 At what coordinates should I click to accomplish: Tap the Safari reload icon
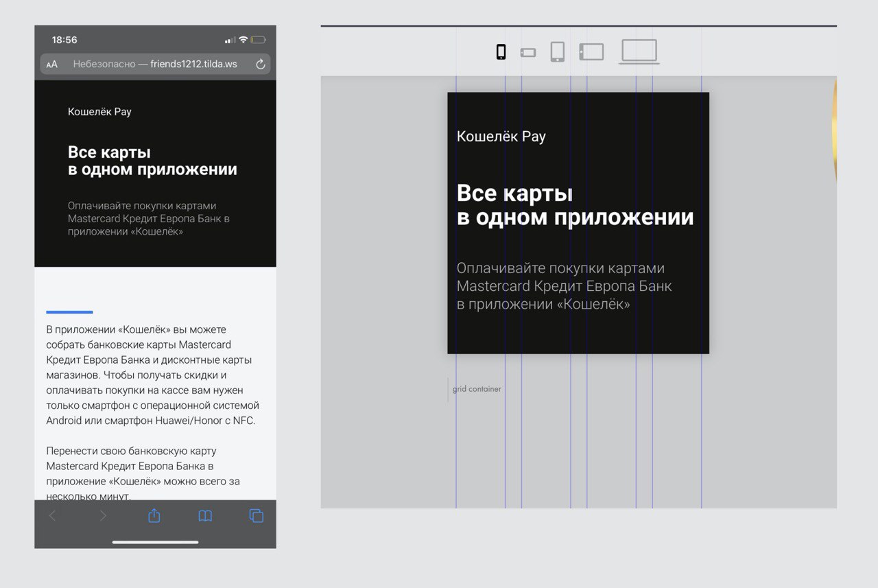(x=261, y=64)
